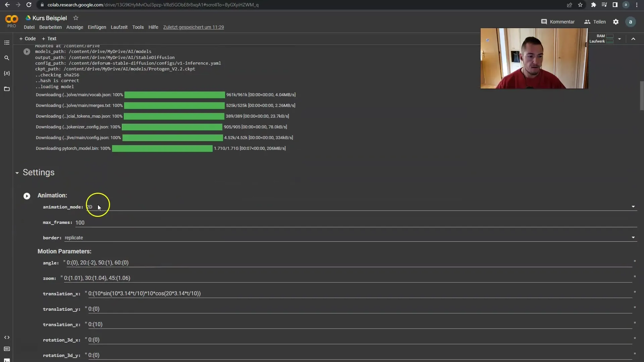
Task: Edit the max_frames value field
Action: tap(356, 223)
